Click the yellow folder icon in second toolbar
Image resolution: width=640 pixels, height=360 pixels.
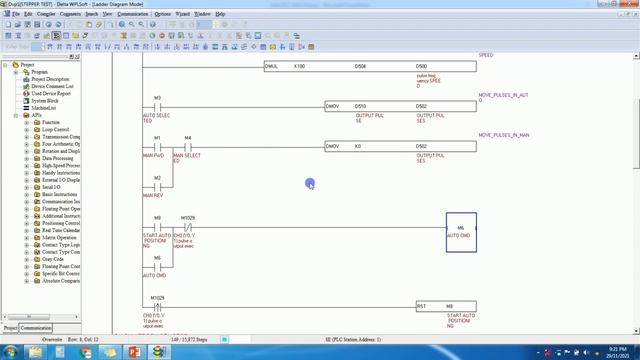[76, 36]
